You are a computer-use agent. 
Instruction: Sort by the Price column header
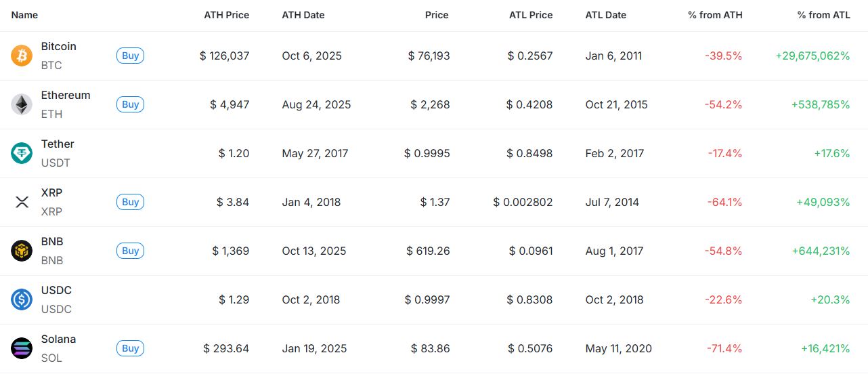437,15
